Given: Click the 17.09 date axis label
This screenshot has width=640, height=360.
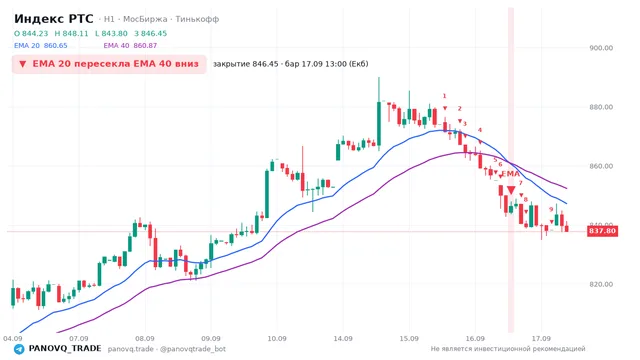Looking at the screenshot, I should 541,339.
